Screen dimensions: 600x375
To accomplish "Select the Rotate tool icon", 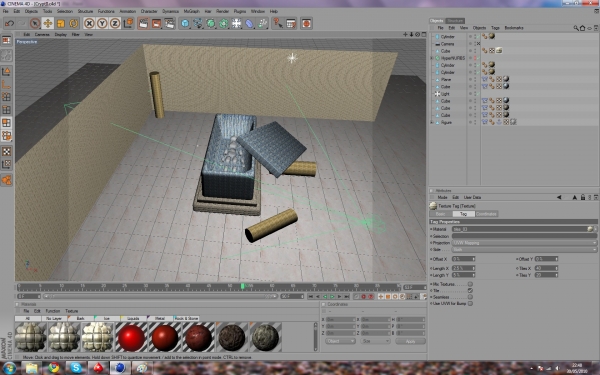I will [74, 23].
